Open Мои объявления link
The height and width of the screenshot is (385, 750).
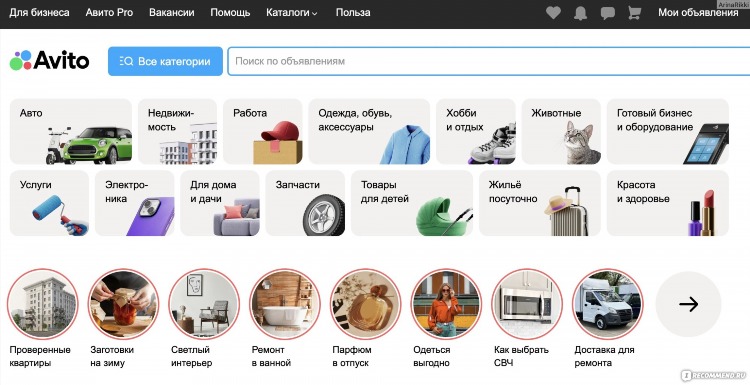[x=698, y=13]
